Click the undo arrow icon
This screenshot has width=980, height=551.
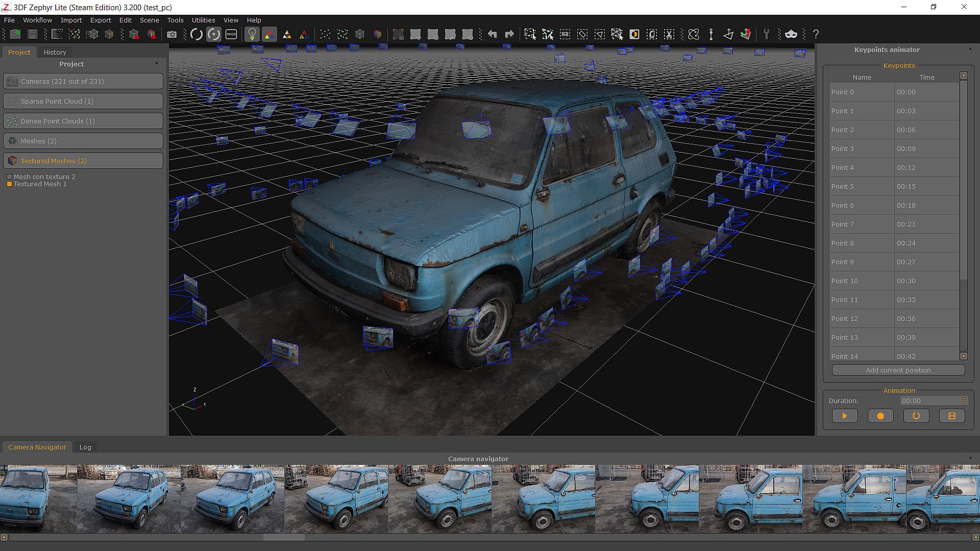(492, 34)
